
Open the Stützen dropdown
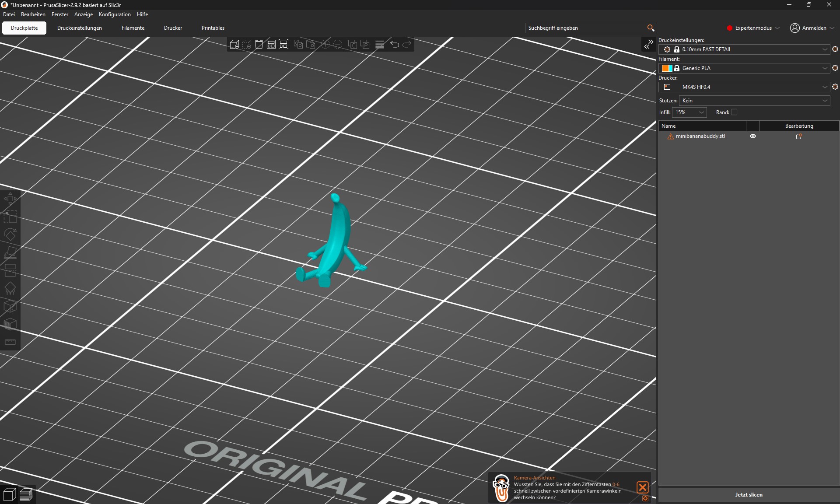[x=754, y=101]
